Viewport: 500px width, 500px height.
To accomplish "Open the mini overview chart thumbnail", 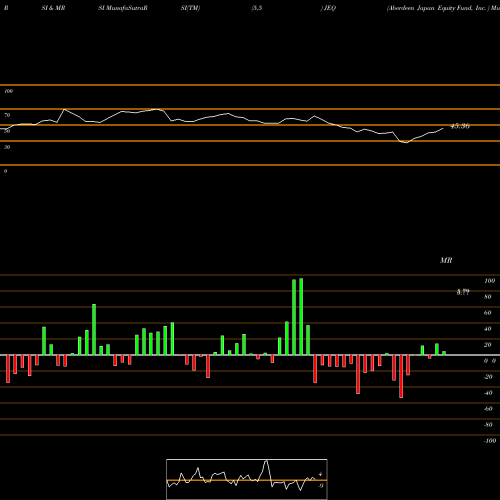I will click(x=247, y=479).
